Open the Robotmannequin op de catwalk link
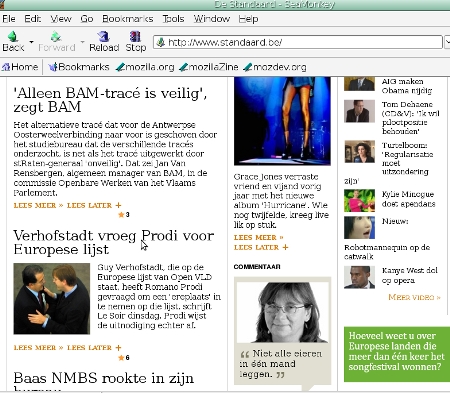 [x=387, y=252]
